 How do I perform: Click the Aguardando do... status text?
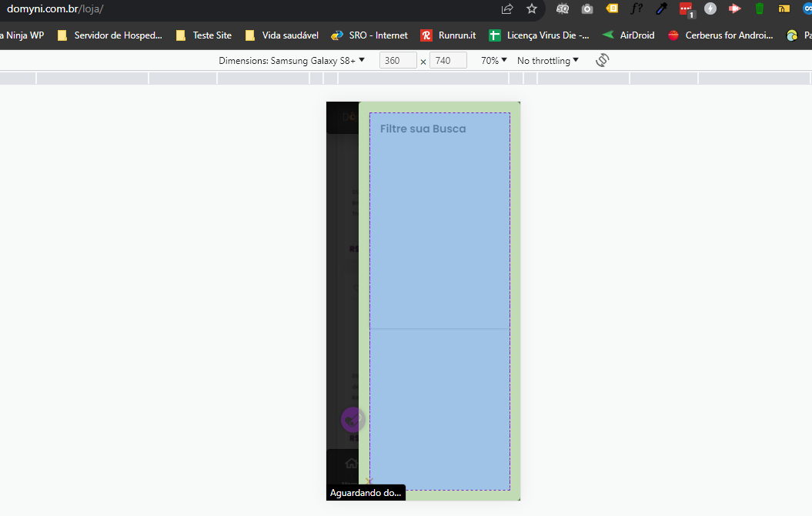(366, 493)
